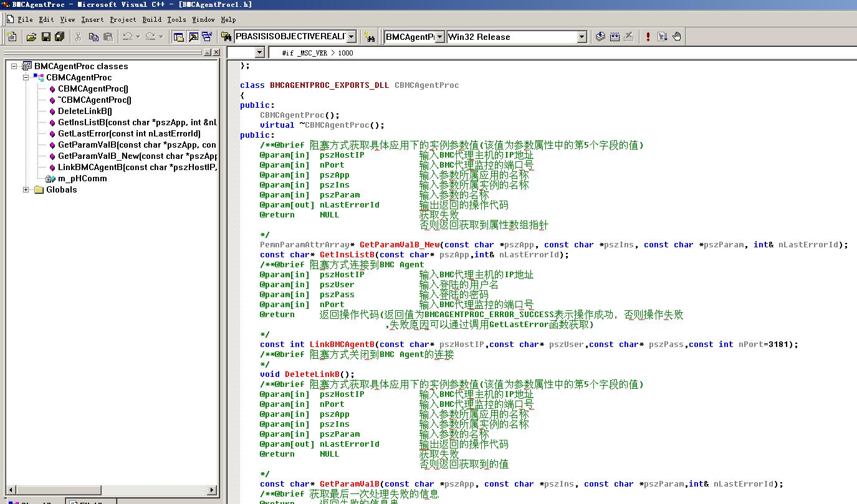Click the Search help binoculars icon
Screen dimensions: 857x504
tap(370, 37)
